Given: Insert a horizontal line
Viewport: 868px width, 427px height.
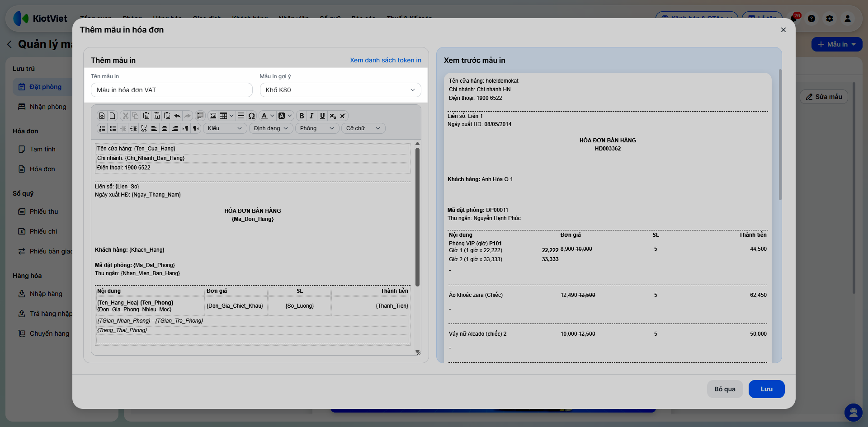Looking at the screenshot, I should tap(241, 116).
